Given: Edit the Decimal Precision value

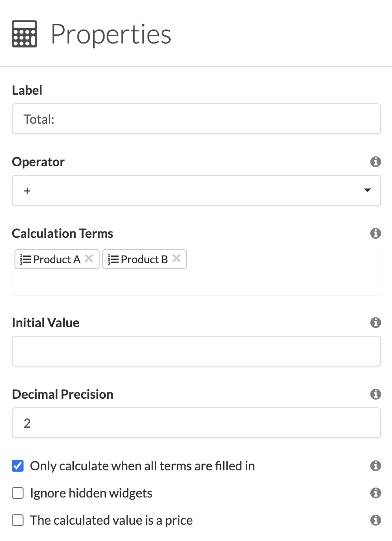Looking at the screenshot, I should 196,423.
